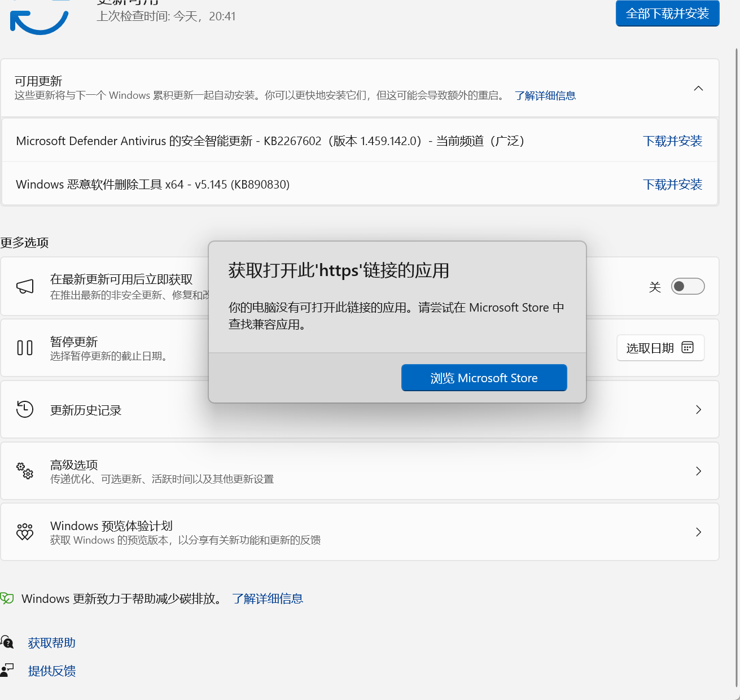
Task: Click the 可用更新 section heading
Action: coord(38,81)
